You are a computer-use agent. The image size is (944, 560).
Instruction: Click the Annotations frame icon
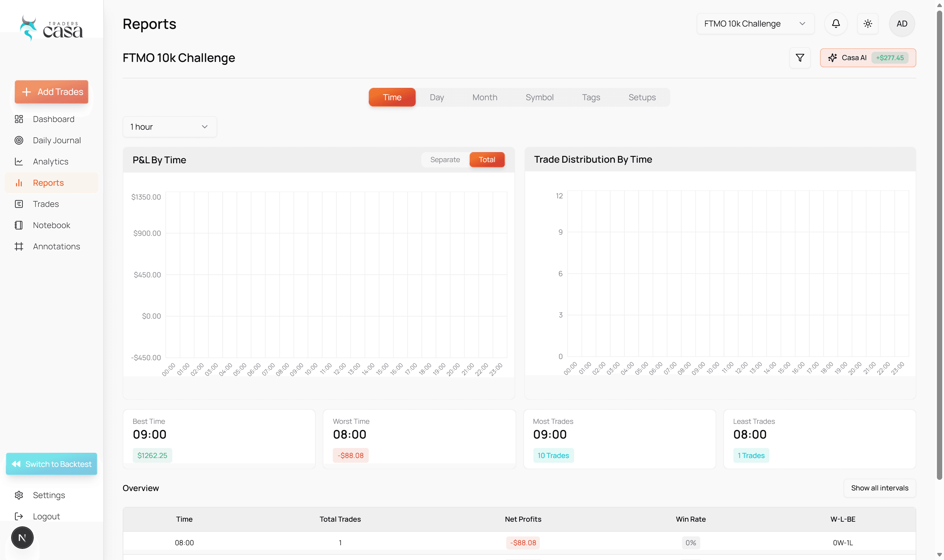19,246
